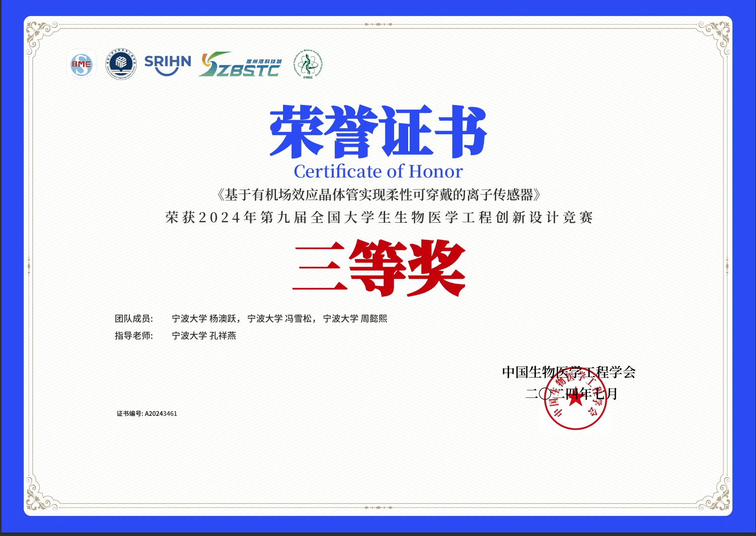Click the BME logo
The height and width of the screenshot is (536, 756).
pos(81,64)
